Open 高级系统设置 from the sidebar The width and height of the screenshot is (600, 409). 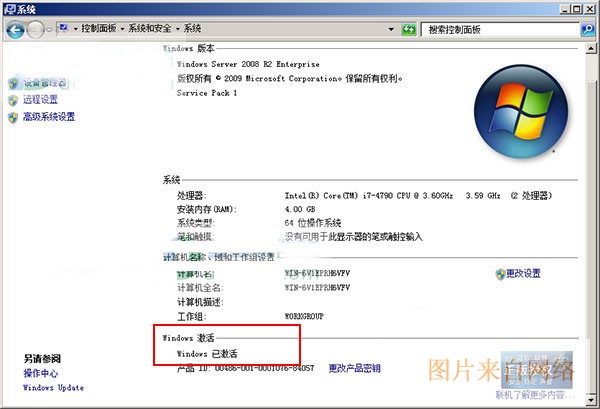click(x=48, y=117)
